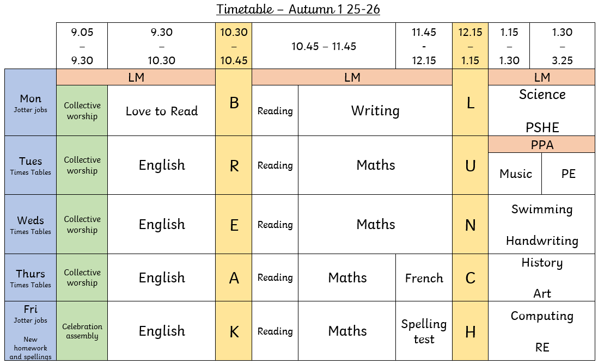Click the Science text on Monday
Screen dimensions: 598x364
coord(542,95)
